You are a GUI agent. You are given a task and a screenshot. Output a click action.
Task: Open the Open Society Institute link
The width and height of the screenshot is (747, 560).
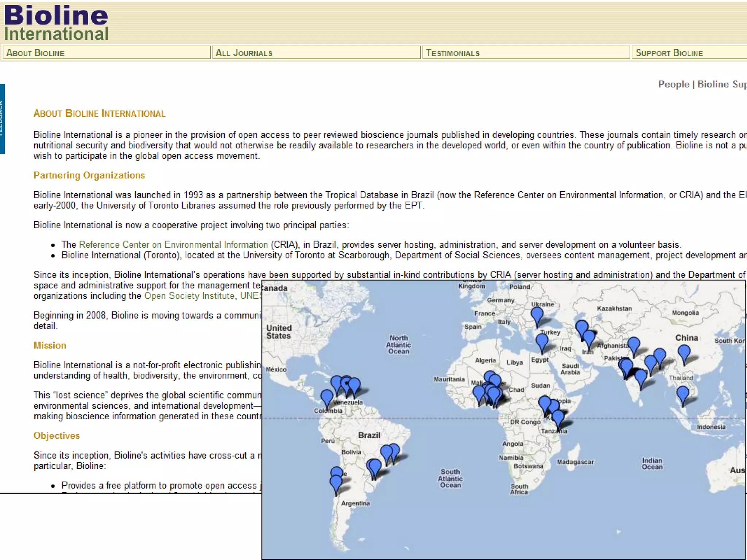point(189,296)
